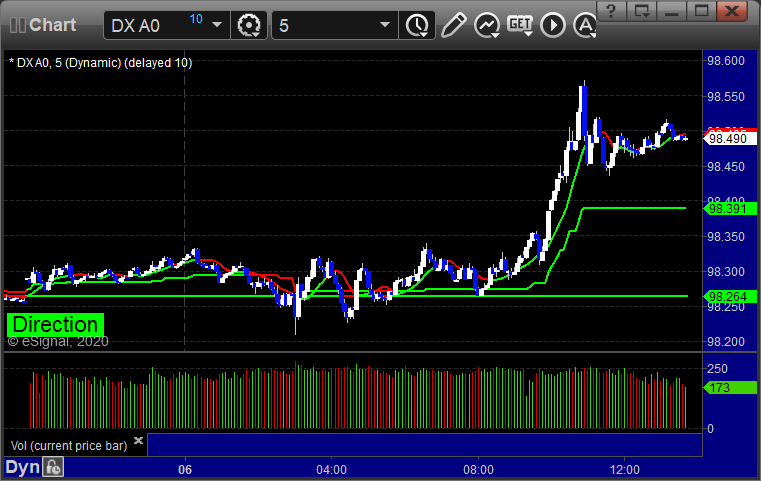Open the studies chart-line icon menu
Screen dimensions: 761x481
click(x=487, y=24)
